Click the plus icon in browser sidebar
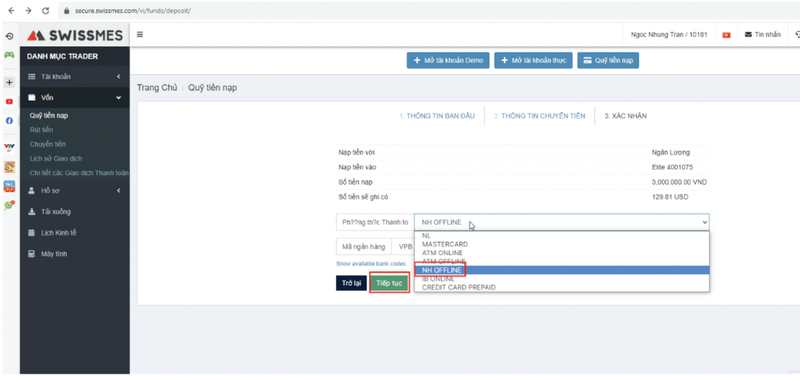800x376 pixels. [x=9, y=82]
